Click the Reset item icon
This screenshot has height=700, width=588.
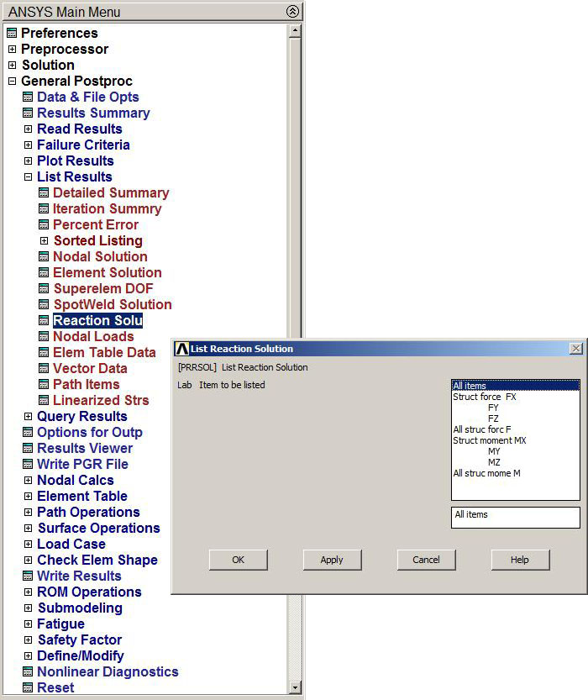(28, 688)
